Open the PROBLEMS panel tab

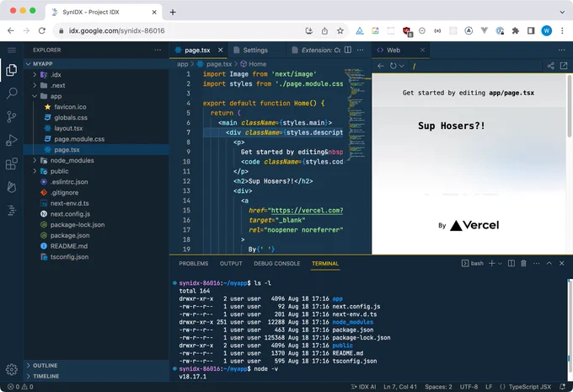coord(193,263)
